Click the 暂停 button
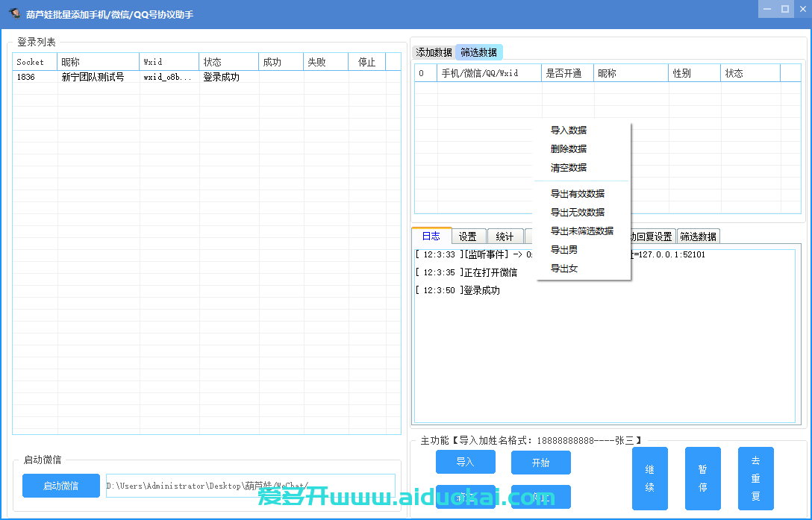The width and height of the screenshot is (812, 520). coord(703,478)
